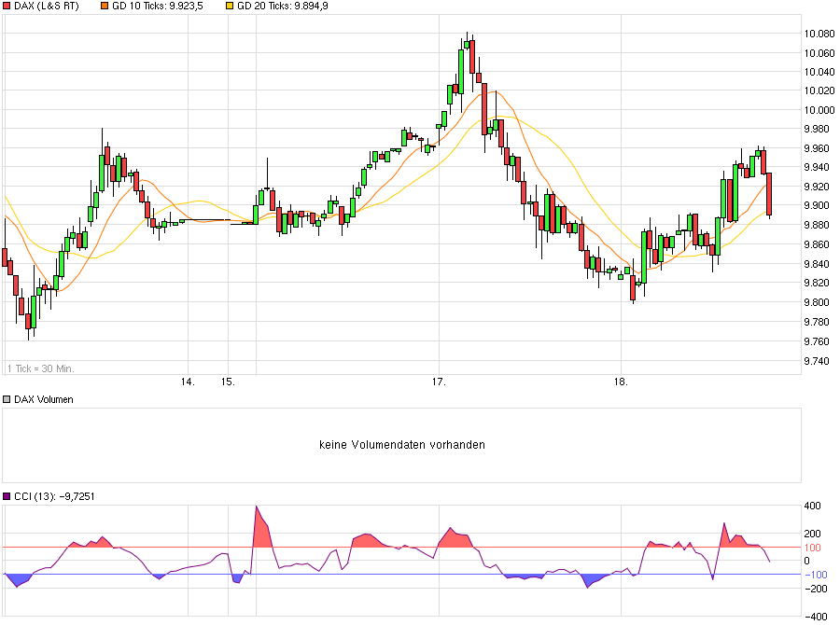Click the yellow GD 20 Ticks legend swatch
840x625 pixels.
pyautogui.click(x=230, y=6)
